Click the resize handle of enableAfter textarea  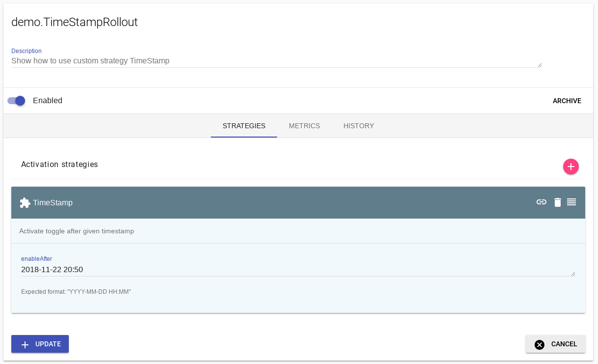(573, 274)
